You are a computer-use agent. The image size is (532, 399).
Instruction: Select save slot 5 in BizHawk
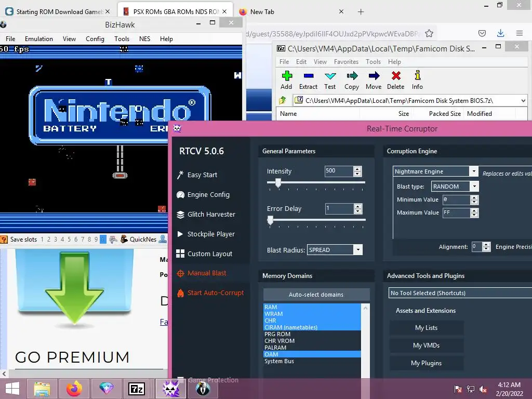click(x=69, y=239)
